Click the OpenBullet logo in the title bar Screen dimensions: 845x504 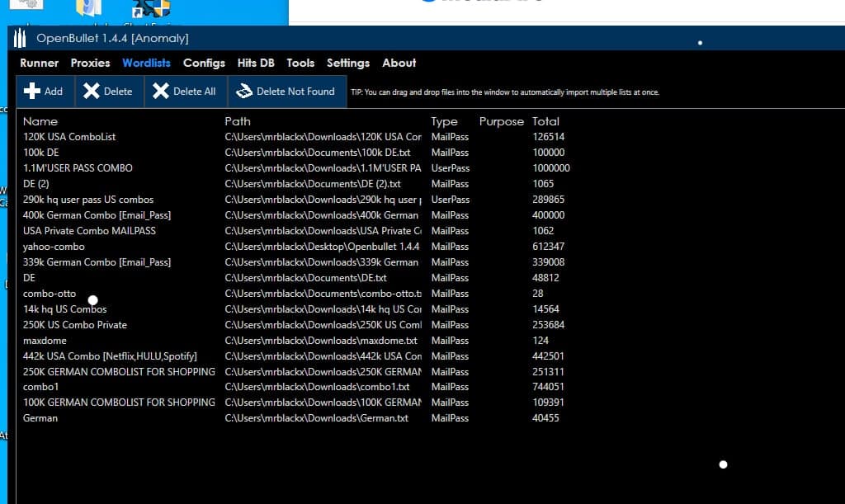[21, 38]
